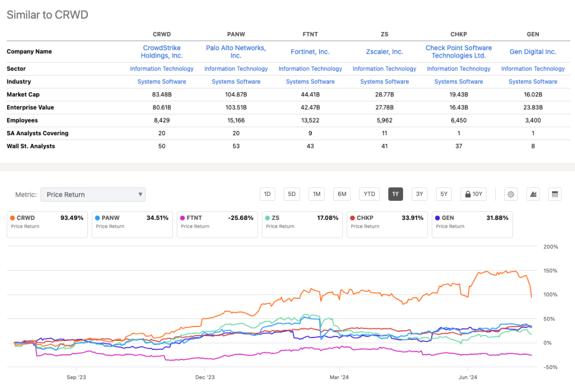Image resolution: width=575 pixels, height=392 pixels.
Task: Select the 1Y time range
Action: pos(395,194)
